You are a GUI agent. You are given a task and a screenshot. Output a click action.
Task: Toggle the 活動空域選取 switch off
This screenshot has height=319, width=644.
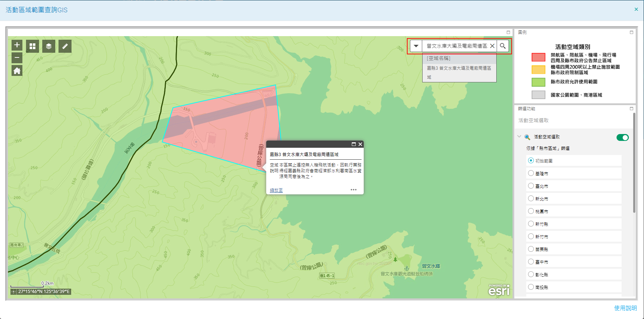pos(622,137)
